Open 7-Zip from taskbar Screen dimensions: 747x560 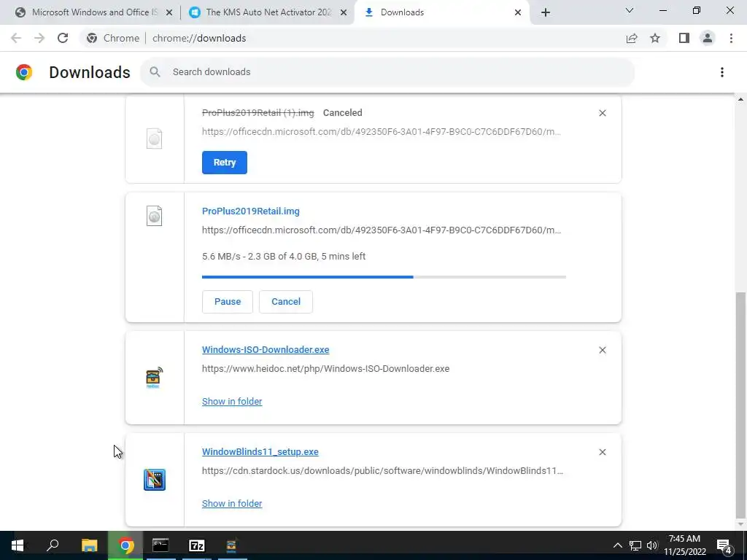click(196, 545)
